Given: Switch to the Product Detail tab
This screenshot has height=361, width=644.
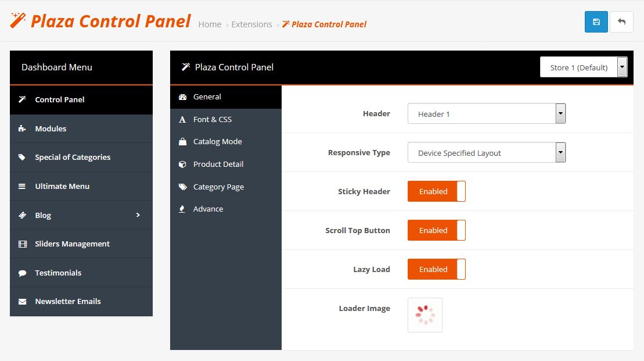Looking at the screenshot, I should click(x=226, y=165).
